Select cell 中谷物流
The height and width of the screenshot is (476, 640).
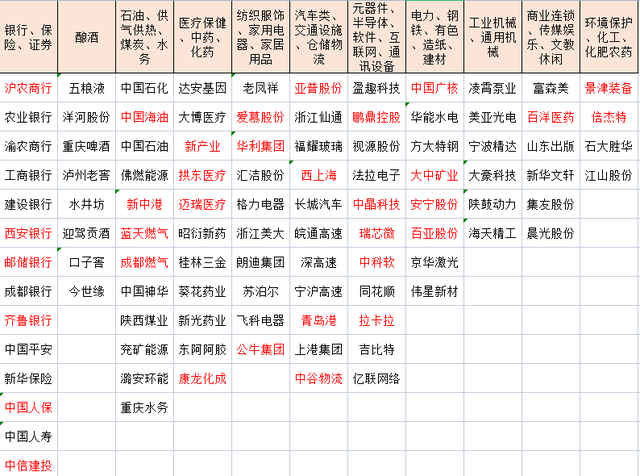click(x=318, y=378)
